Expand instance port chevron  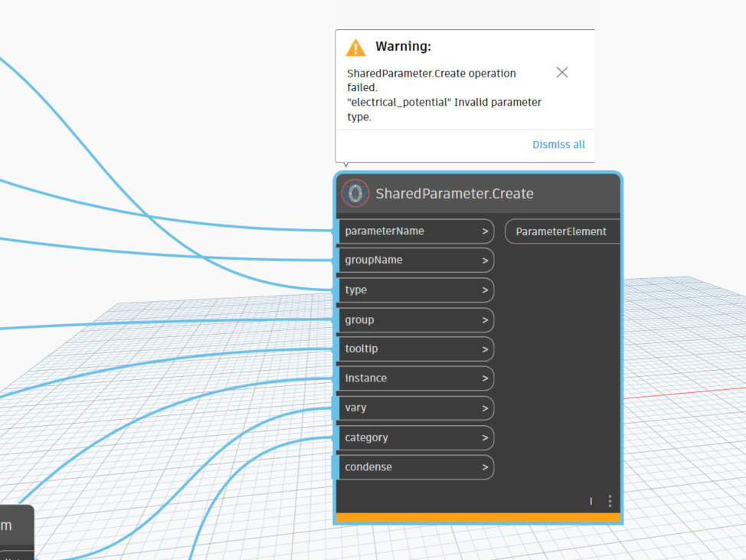pos(485,378)
